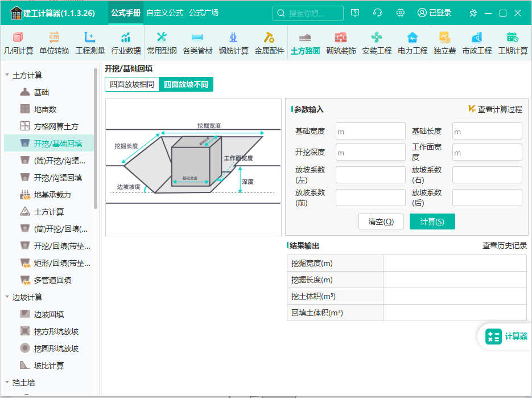Click the 基础宽度 input field

[370, 130]
